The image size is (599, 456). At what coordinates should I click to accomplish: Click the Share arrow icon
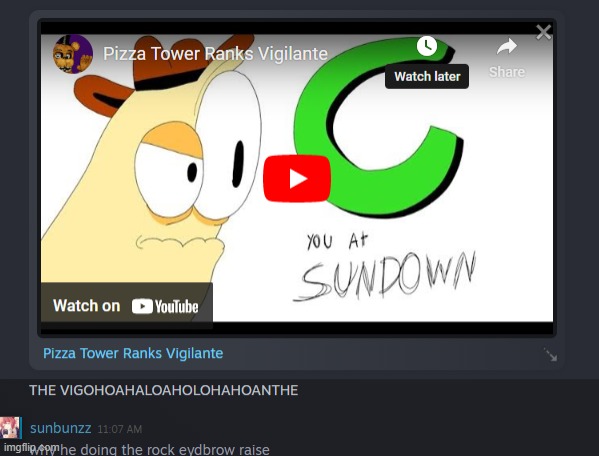click(x=507, y=47)
